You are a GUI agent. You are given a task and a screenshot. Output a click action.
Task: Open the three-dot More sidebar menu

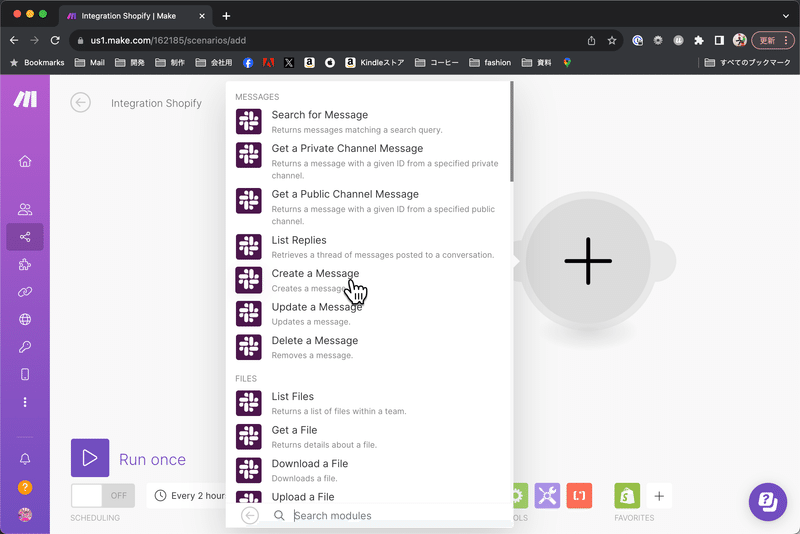coord(25,402)
